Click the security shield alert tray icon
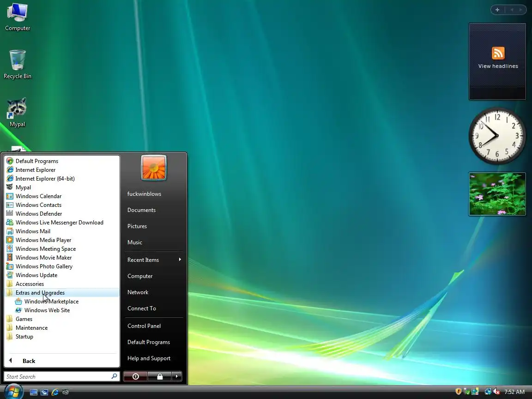 [459, 392]
